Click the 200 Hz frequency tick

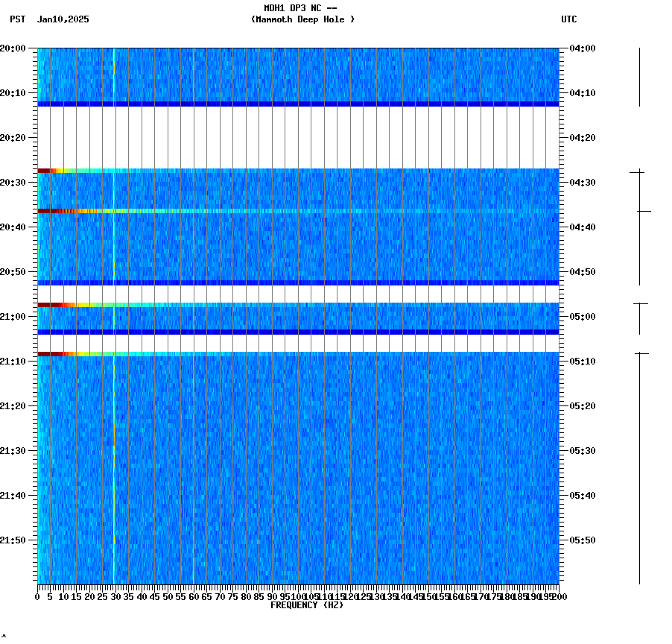(x=560, y=596)
